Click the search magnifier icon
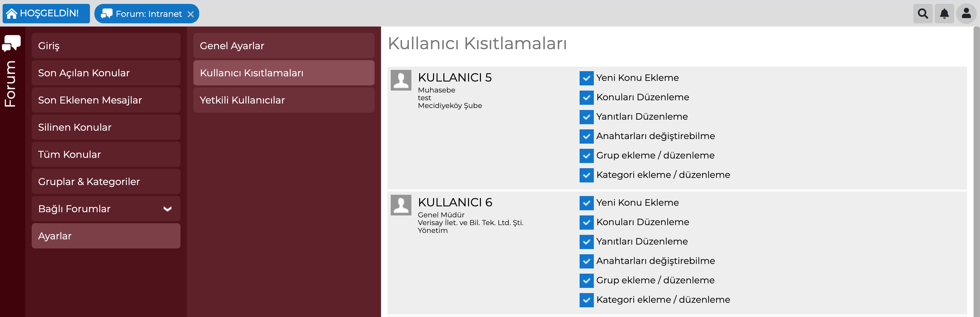Viewport: 980px width, 317px height. [x=922, y=14]
